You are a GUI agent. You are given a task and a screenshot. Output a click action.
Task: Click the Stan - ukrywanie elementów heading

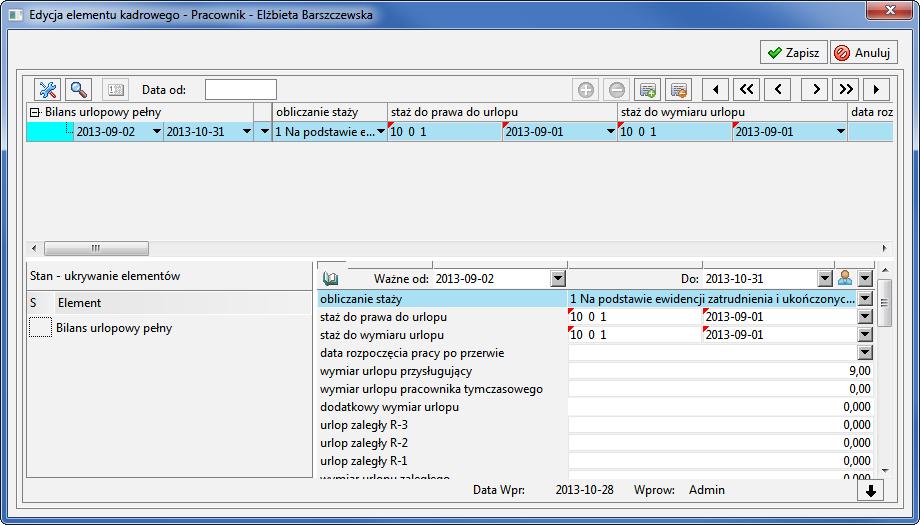(x=105, y=276)
